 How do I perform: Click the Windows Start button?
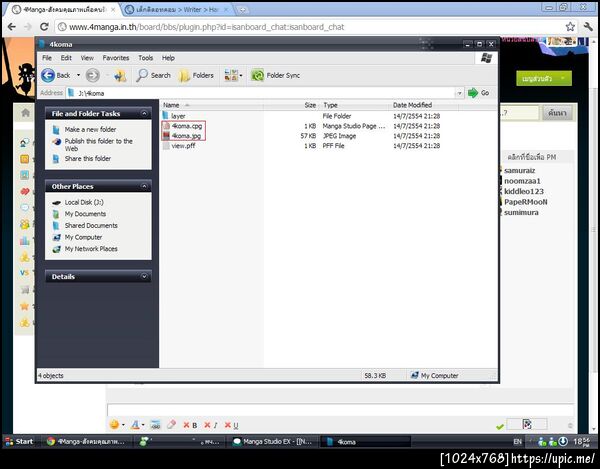click(20, 441)
